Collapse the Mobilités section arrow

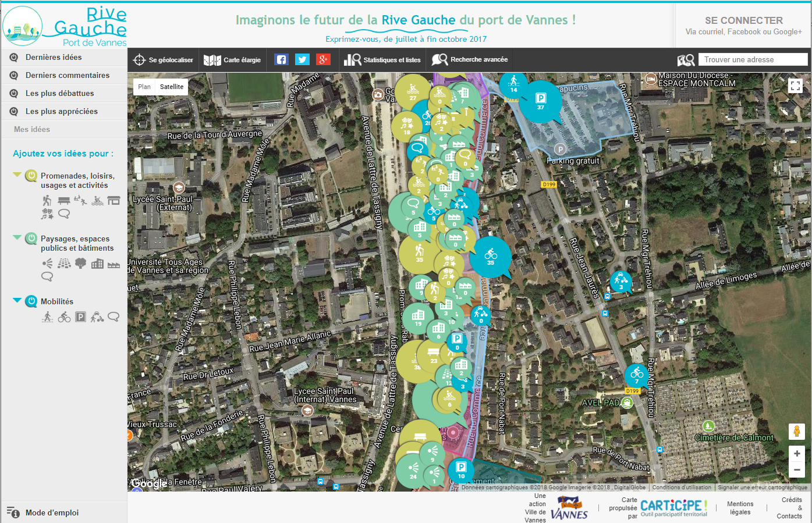point(17,300)
